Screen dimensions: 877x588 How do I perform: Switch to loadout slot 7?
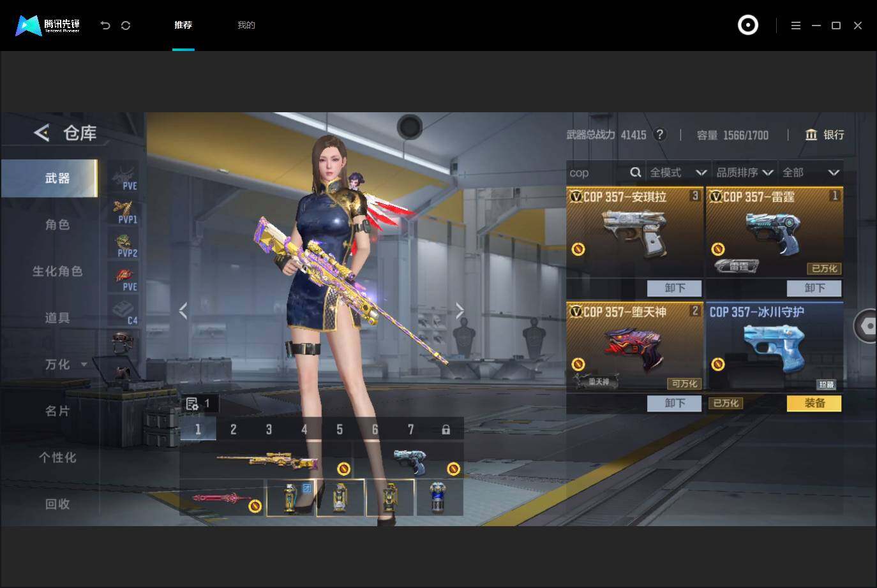point(410,429)
